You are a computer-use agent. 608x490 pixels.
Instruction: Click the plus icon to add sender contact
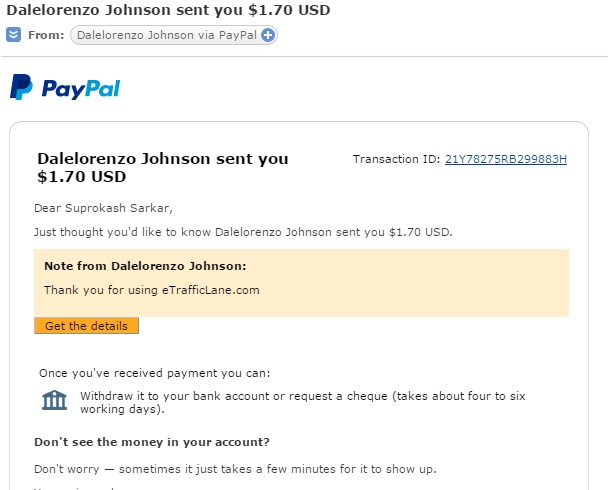(268, 35)
